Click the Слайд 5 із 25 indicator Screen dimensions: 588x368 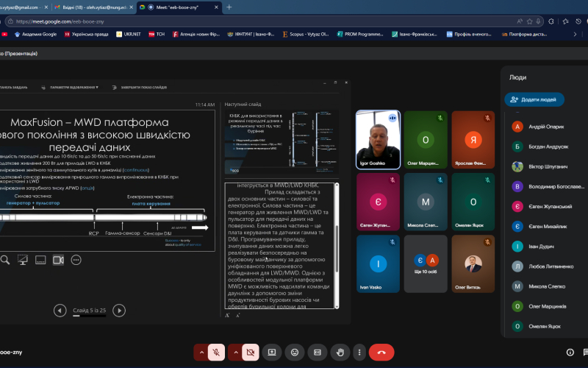(89, 311)
